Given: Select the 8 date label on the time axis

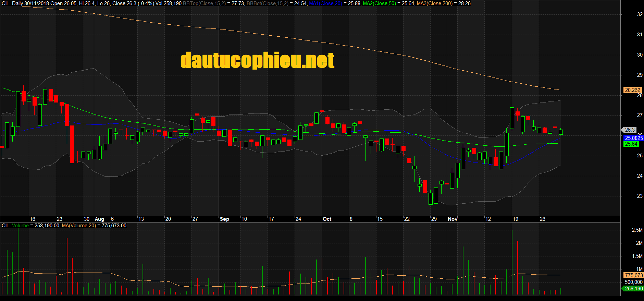Looking at the screenshot, I should tap(351, 219).
